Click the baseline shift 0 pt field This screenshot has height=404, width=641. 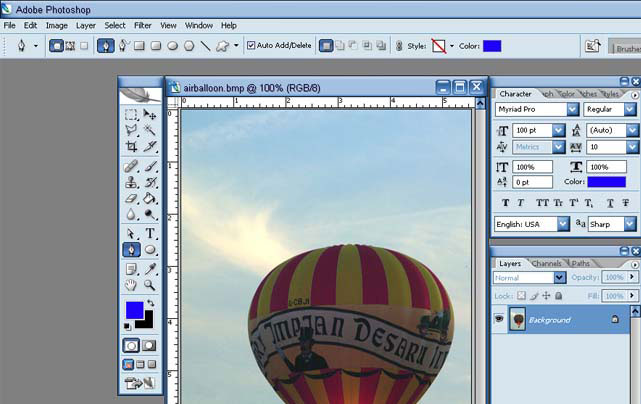pos(532,182)
